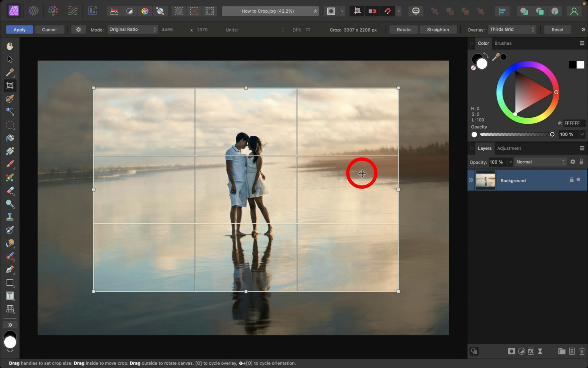Switch to the Brushes panel tab
Viewport: 588px width, 368px height.
(503, 43)
